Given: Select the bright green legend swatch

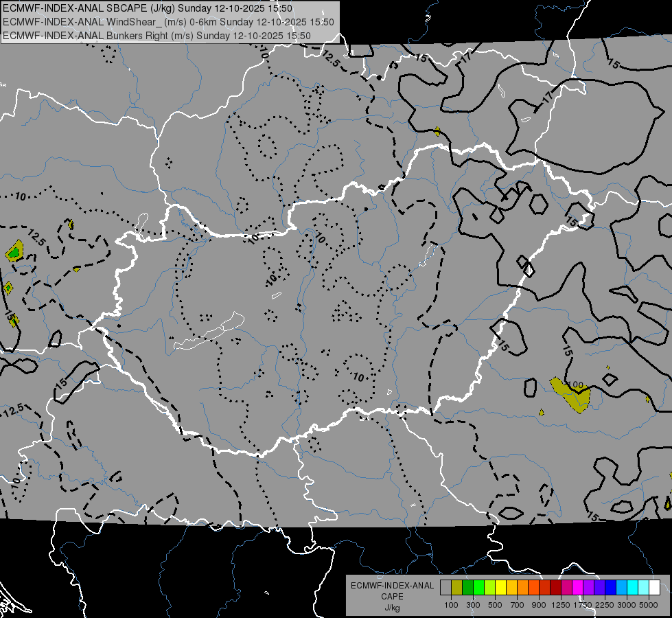Looking at the screenshot, I should (478, 588).
